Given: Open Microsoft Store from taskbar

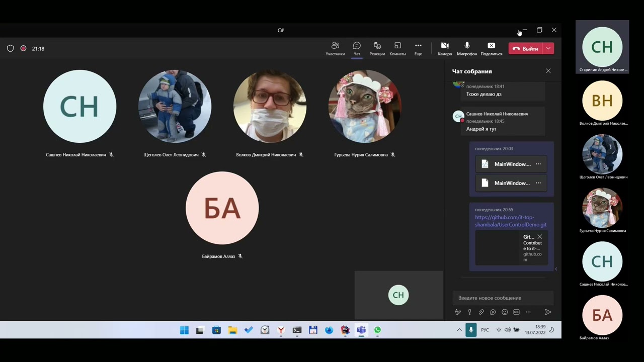Looking at the screenshot, I should [216, 330].
